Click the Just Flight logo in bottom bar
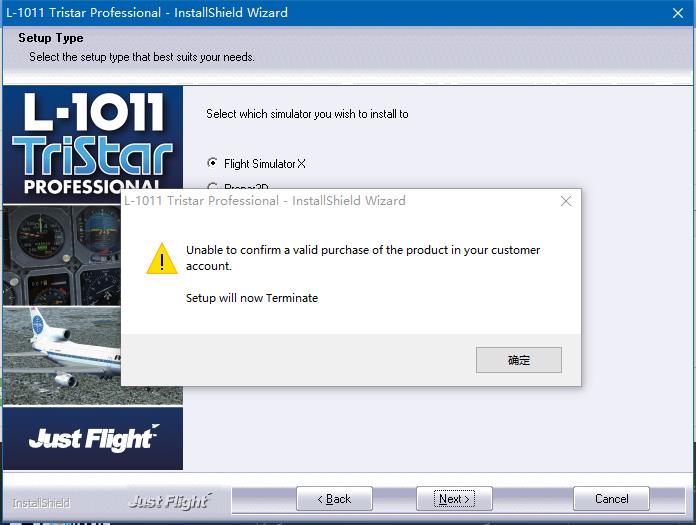Screen dimensions: 696x525 [x=168, y=500]
